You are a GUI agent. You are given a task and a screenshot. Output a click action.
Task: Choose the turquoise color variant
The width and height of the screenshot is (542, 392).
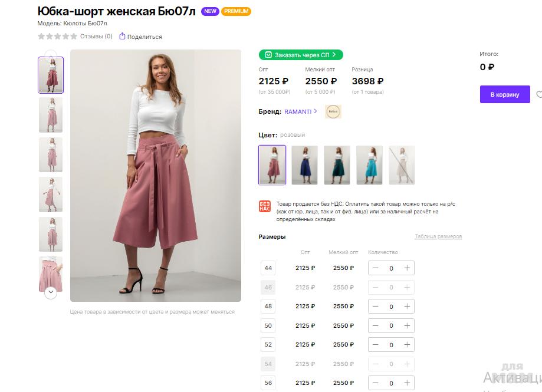pos(369,165)
